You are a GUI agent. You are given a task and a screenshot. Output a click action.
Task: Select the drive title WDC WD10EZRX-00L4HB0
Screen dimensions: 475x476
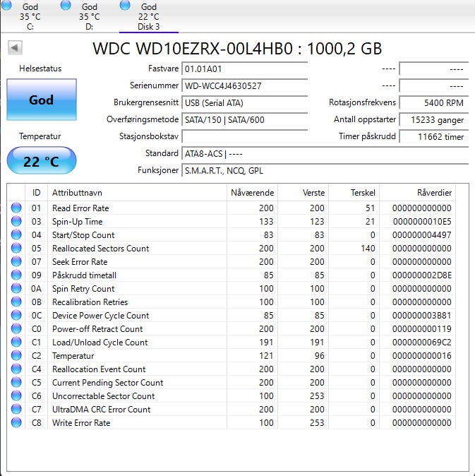click(x=193, y=49)
